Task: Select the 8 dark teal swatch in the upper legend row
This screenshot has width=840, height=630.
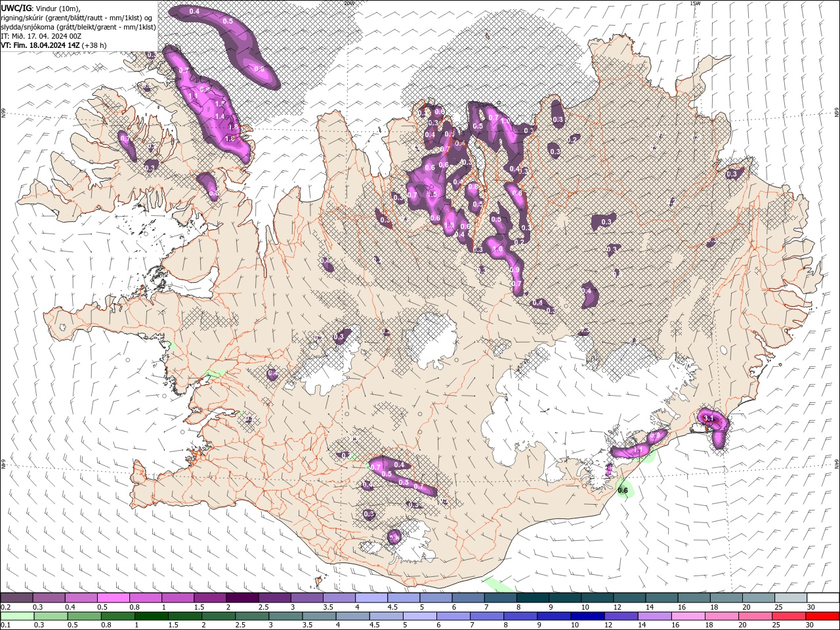Action: [533, 598]
